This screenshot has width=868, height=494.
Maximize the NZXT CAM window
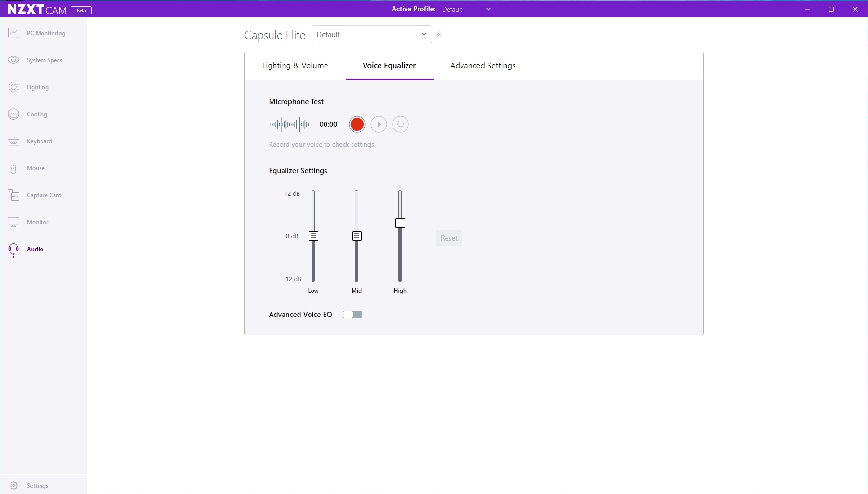coord(831,9)
